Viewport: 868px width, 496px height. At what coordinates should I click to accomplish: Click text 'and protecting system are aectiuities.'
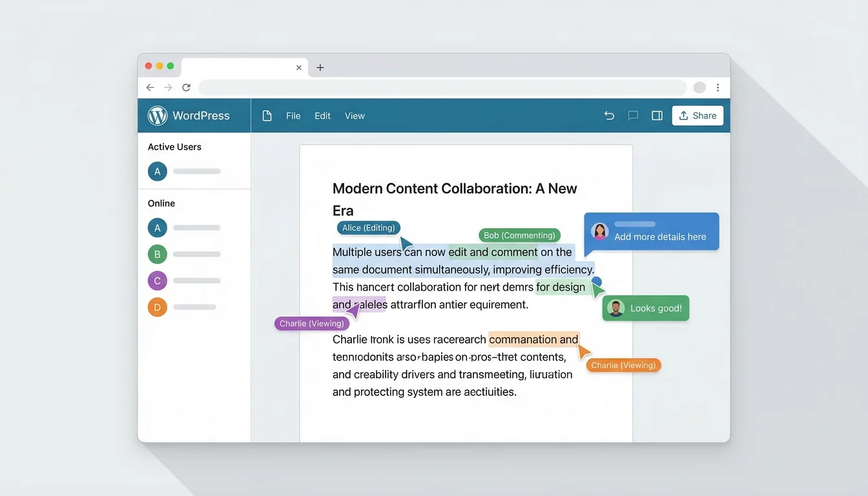click(x=424, y=391)
